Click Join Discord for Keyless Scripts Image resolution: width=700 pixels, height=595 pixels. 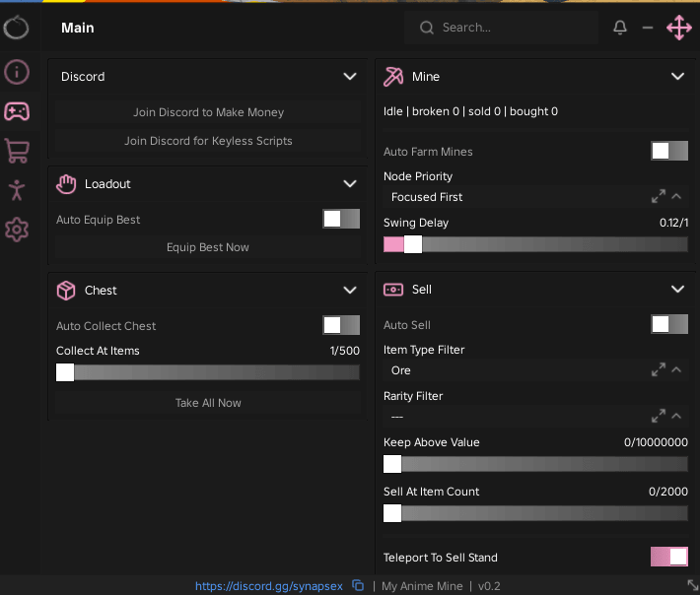tap(208, 141)
